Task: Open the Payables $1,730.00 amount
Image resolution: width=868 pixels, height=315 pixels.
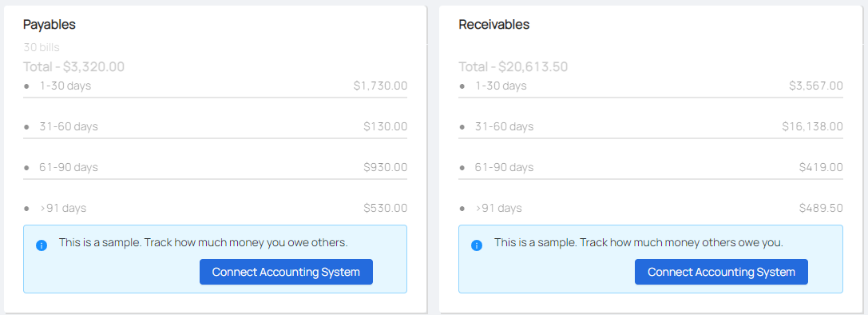Action: [x=380, y=86]
